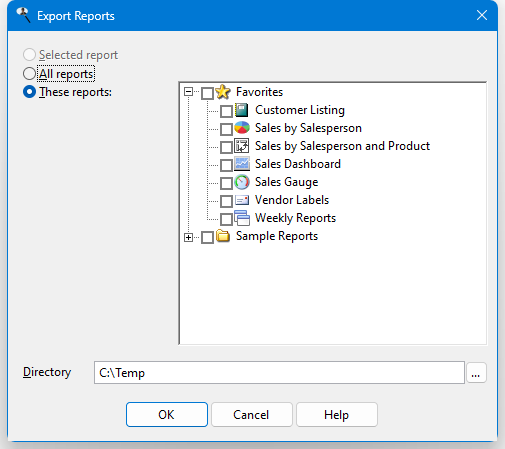The height and width of the screenshot is (449, 505).
Task: Click the Customer Listing report icon
Action: [242, 110]
